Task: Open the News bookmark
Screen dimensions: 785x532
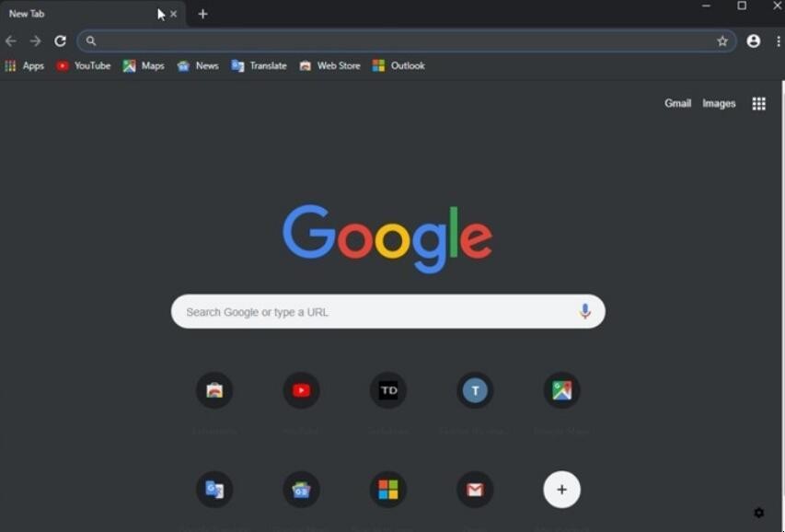Action: pos(198,65)
